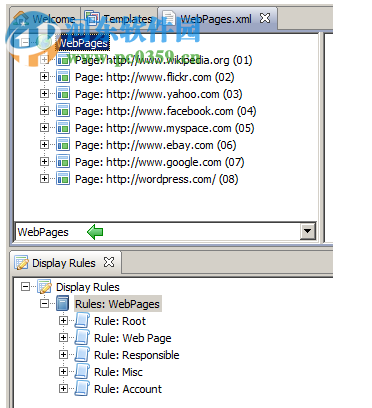
Task: Select the Rules: WebPages tree item
Action: (117, 304)
